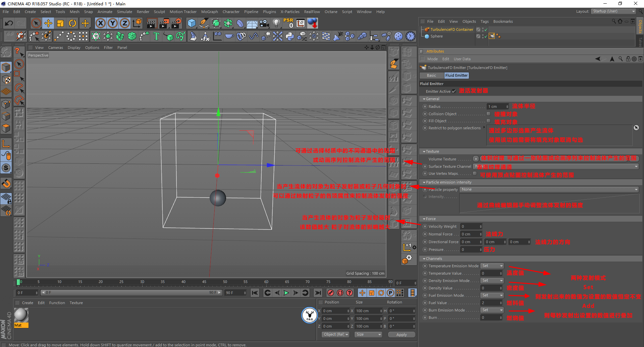644x347 pixels.
Task: Open Density Emission Mode dropdown
Action: point(492,281)
